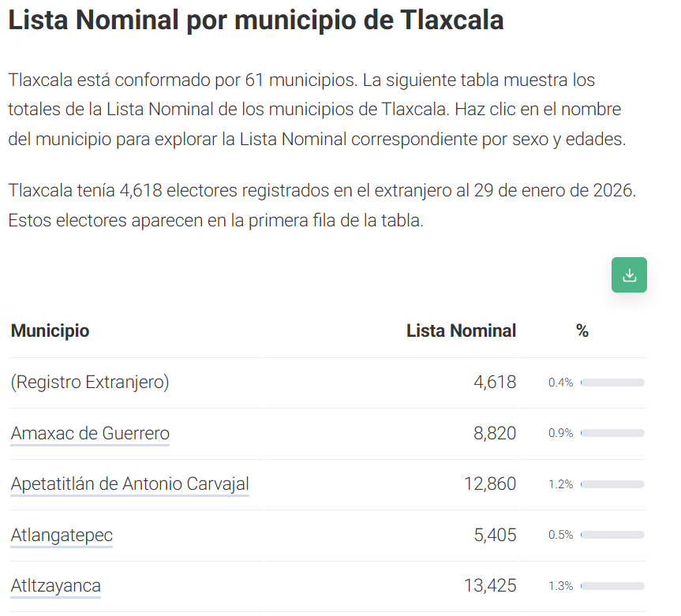Click the 12,860 Lista Nominal value
The image size is (681, 616).
pyautogui.click(x=490, y=484)
